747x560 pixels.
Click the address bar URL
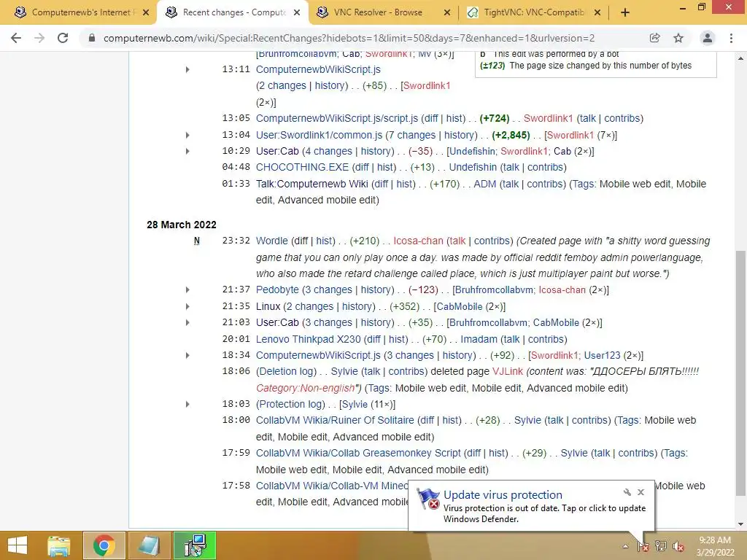[349, 38]
